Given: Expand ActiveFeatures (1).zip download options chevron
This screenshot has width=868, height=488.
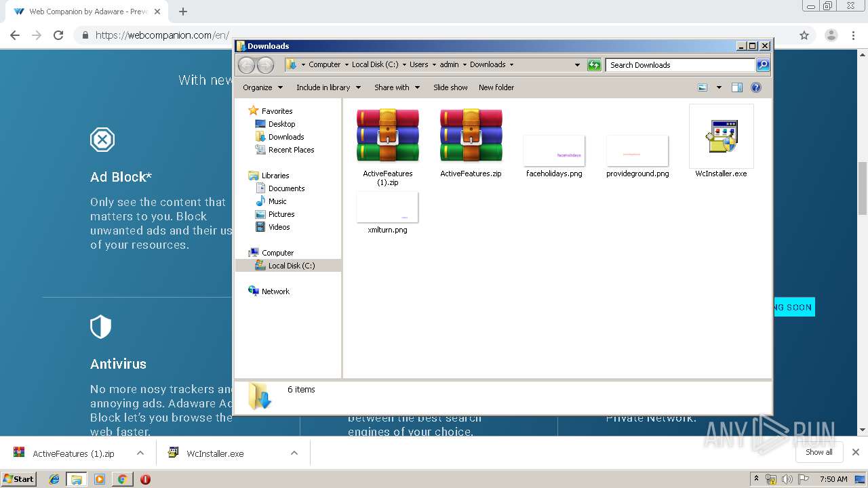Looking at the screenshot, I should (140, 453).
